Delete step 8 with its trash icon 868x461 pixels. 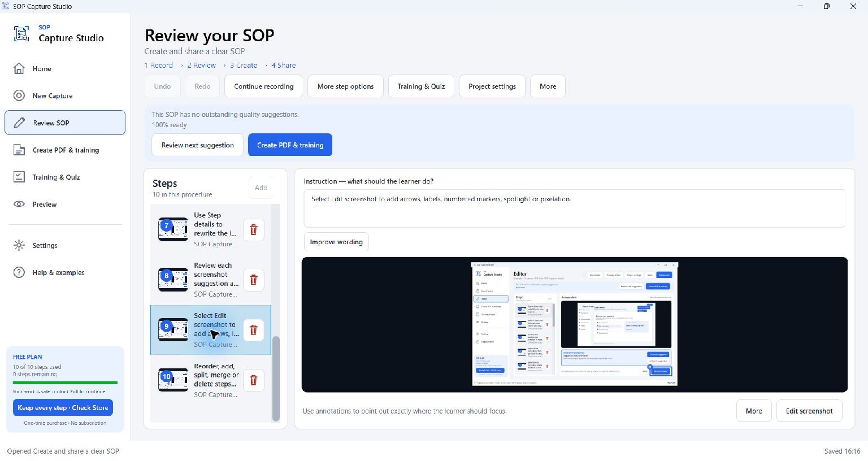tap(254, 280)
